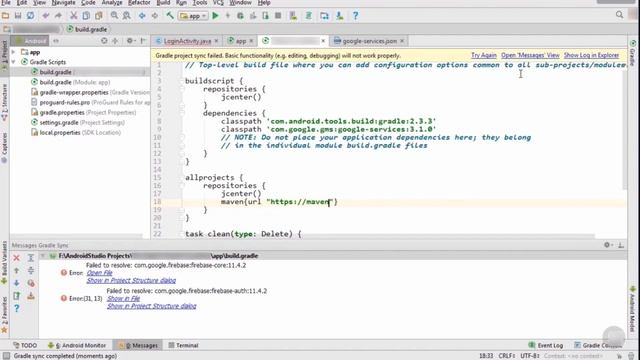Toggle tool window buttons in status bar corner

(x=6, y=356)
